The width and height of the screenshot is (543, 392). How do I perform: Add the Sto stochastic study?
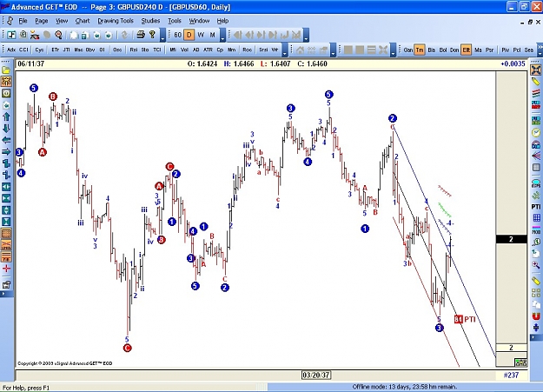pos(145,50)
